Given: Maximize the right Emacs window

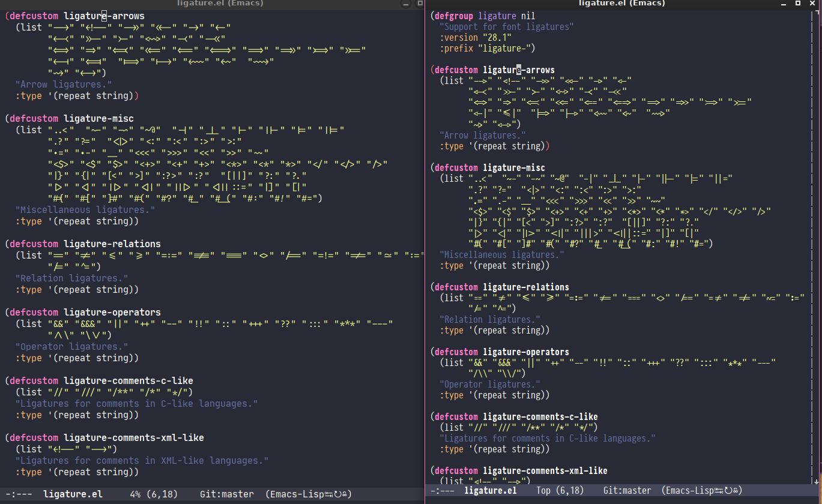Looking at the screenshot, I should pyautogui.click(x=798, y=3).
